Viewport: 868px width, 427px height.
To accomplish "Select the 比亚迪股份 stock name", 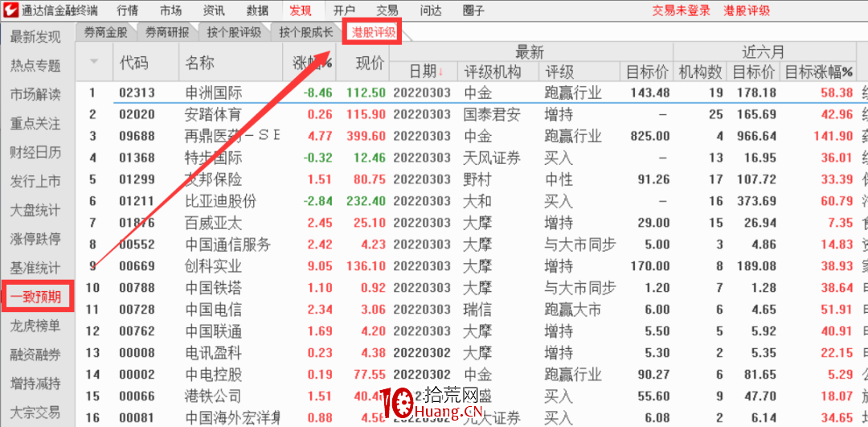I will (221, 201).
